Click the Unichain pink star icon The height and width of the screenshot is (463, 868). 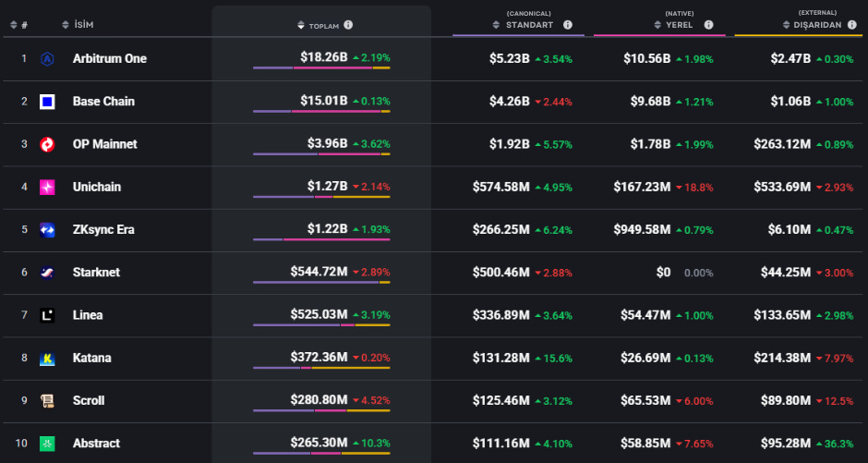click(47, 188)
